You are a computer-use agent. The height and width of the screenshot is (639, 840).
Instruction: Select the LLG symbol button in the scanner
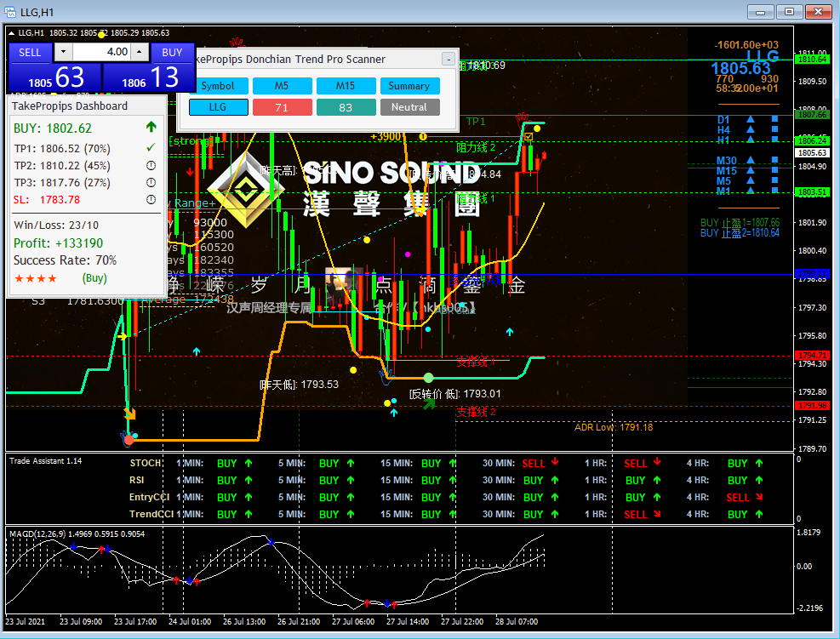click(x=218, y=107)
